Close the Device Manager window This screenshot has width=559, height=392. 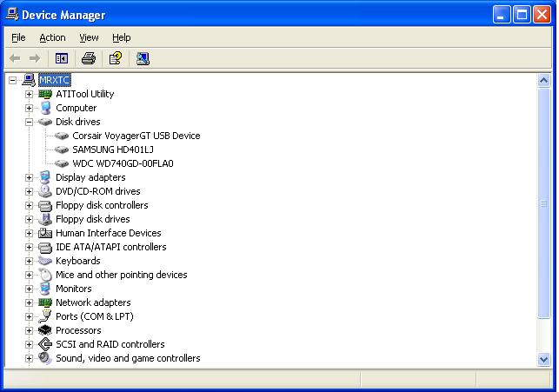tap(542, 15)
